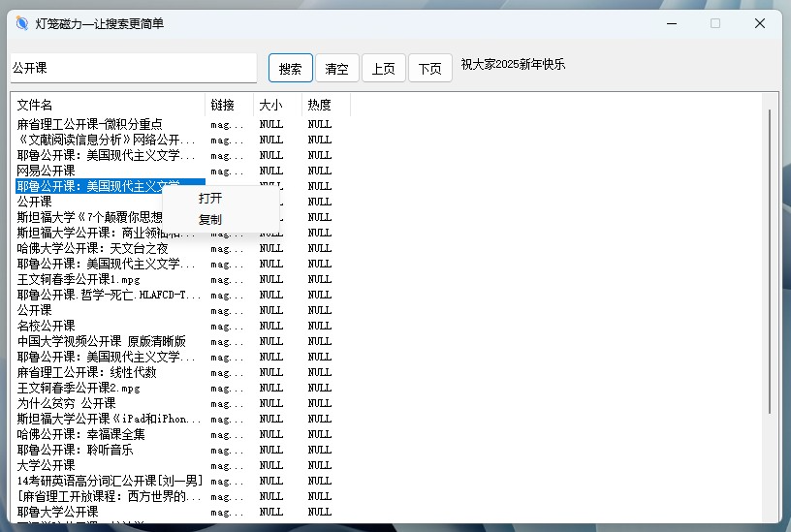Click the 大小 column header
The width and height of the screenshot is (791, 532).
tap(277, 105)
